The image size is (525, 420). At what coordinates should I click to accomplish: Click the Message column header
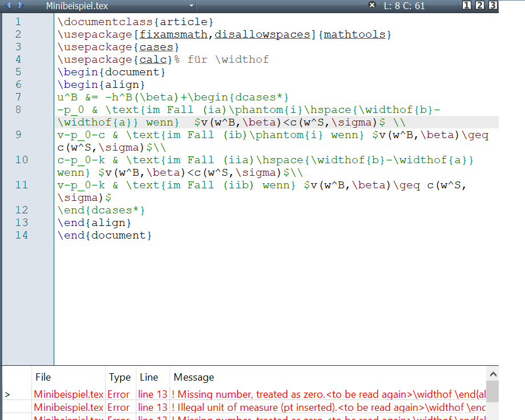193,377
